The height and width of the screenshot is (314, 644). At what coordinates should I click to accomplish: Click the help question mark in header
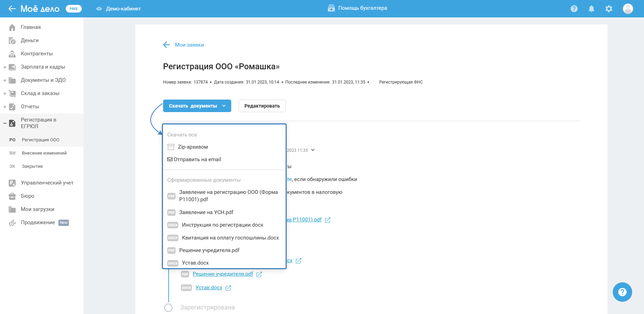click(x=574, y=9)
